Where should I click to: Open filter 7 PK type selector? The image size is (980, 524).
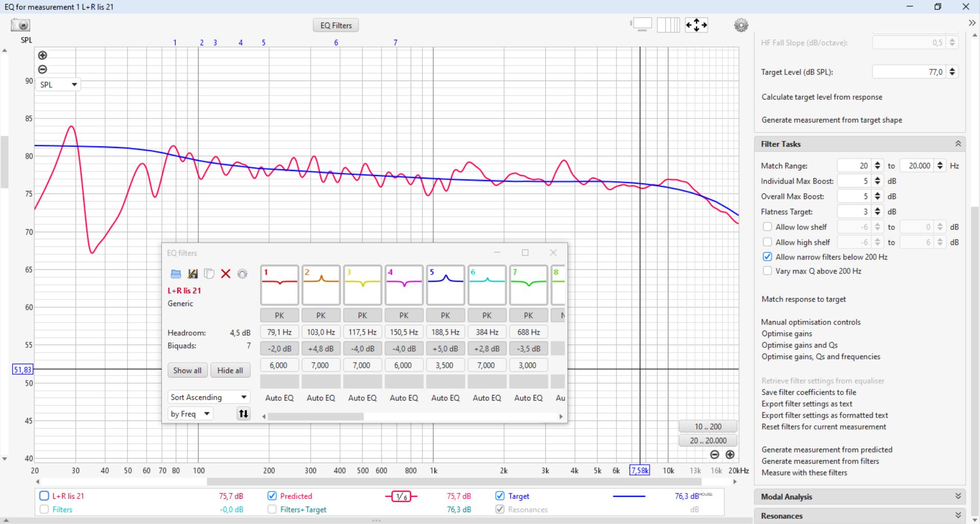529,315
